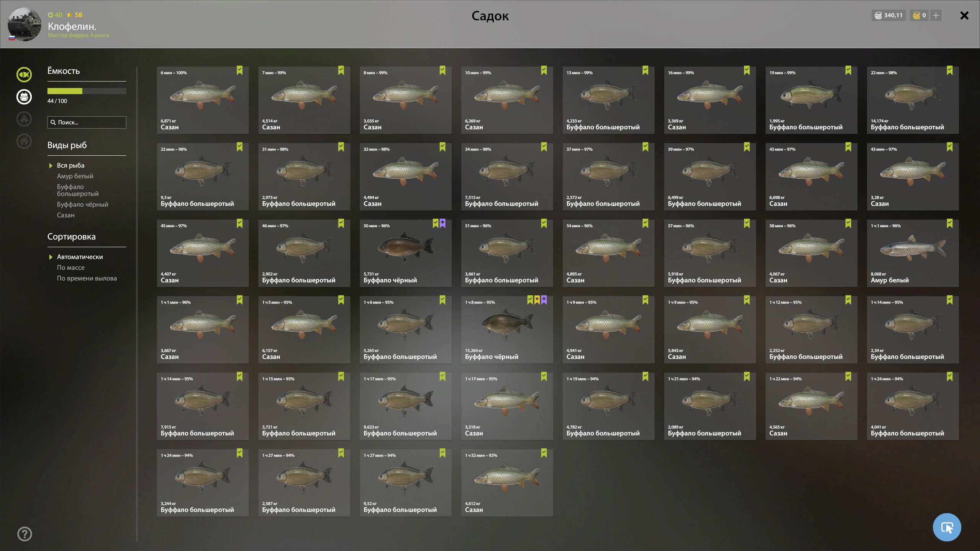Sort fish По времени вылова
This screenshot has width=980, height=551.
tap(87, 278)
